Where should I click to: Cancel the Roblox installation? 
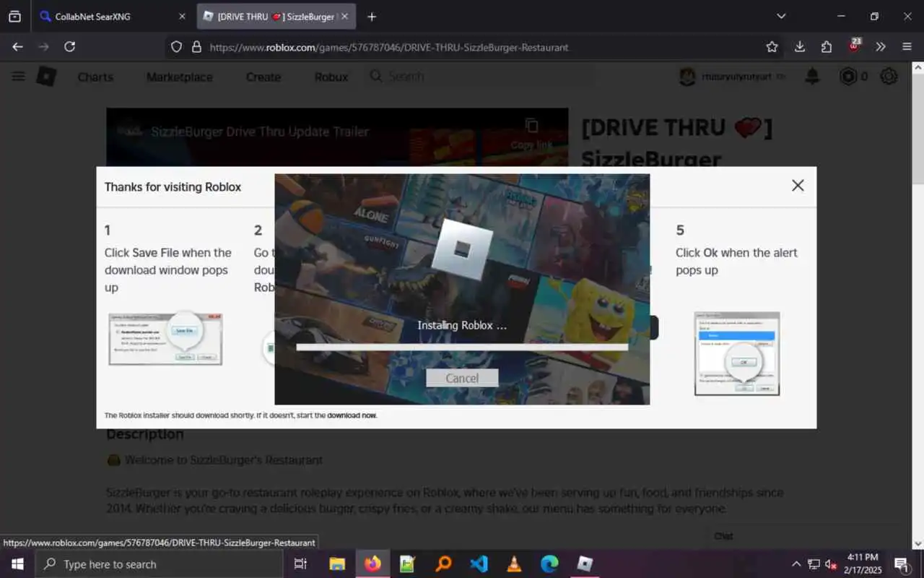[x=462, y=378]
